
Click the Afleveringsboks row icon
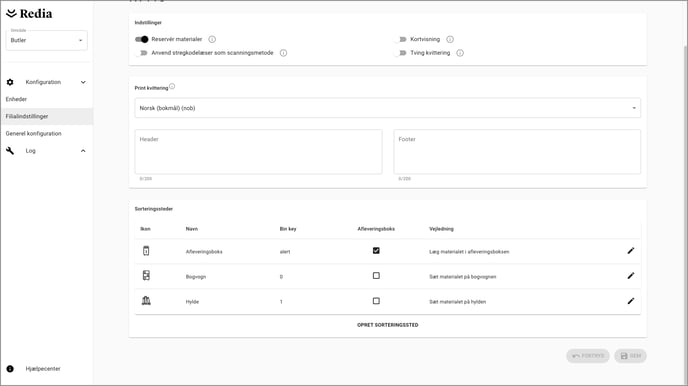146,251
